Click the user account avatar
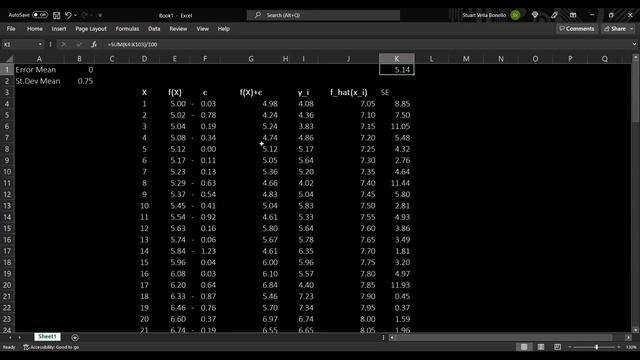The width and height of the screenshot is (640, 360). click(x=516, y=15)
